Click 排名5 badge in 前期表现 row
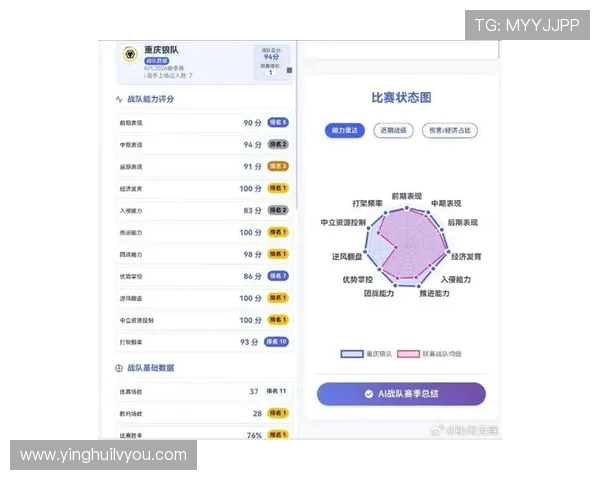 278,122
